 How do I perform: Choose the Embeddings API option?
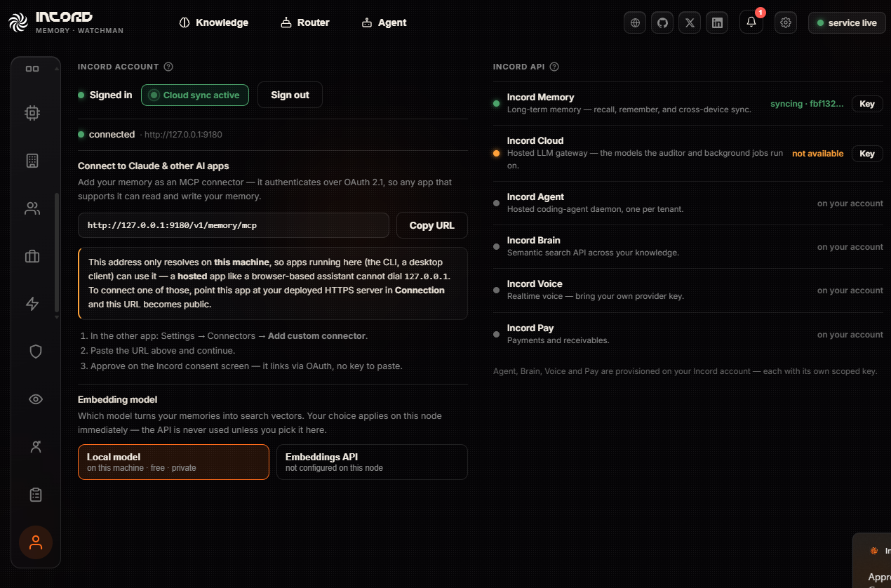tap(372, 462)
